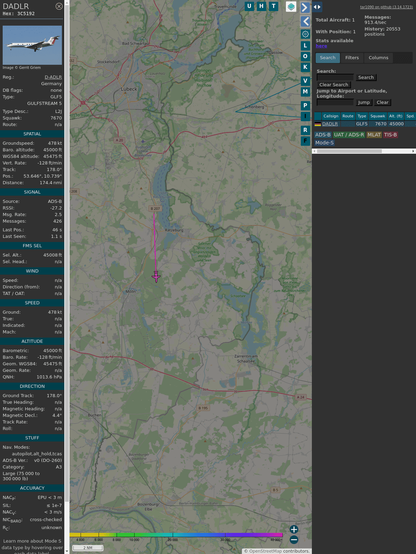The image size is (416, 554).
Task: Open the map layer switcher icon
Action: click(x=291, y=7)
